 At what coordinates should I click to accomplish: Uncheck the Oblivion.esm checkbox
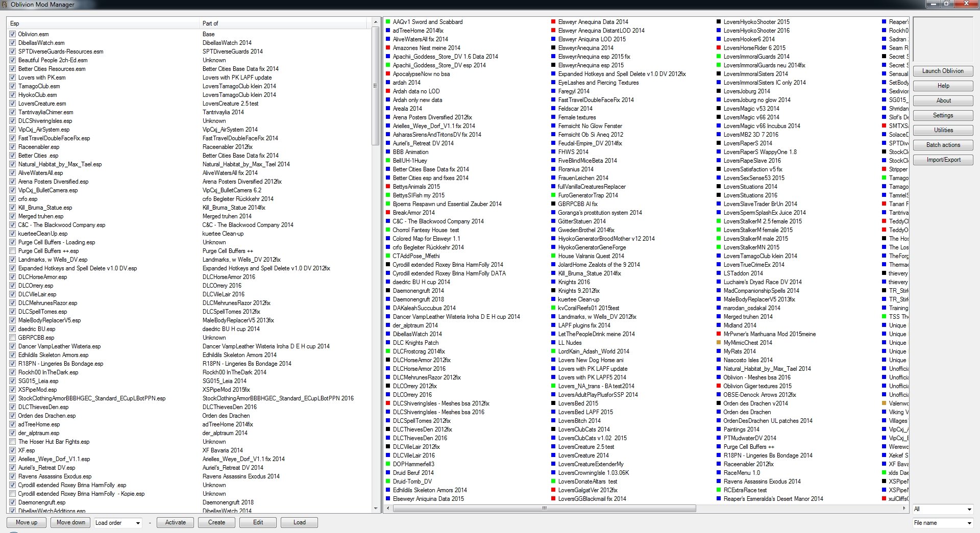[x=13, y=34]
